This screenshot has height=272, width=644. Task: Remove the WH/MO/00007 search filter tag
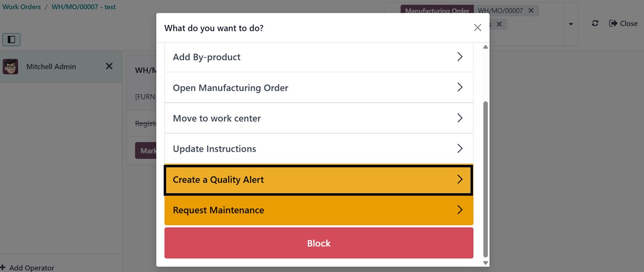pyautogui.click(x=531, y=10)
